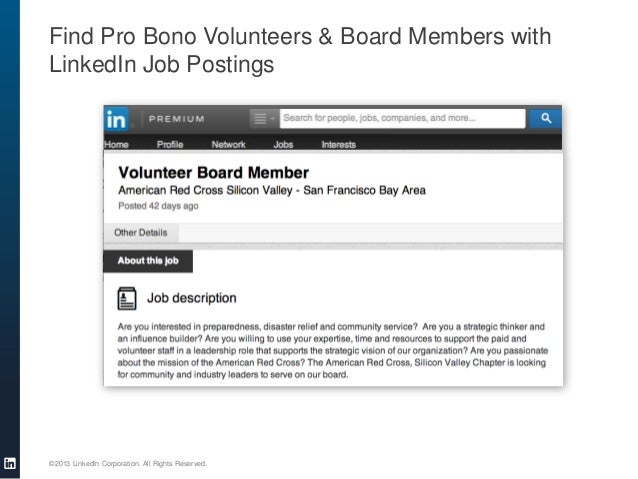Select the About this job tab

tap(148, 261)
